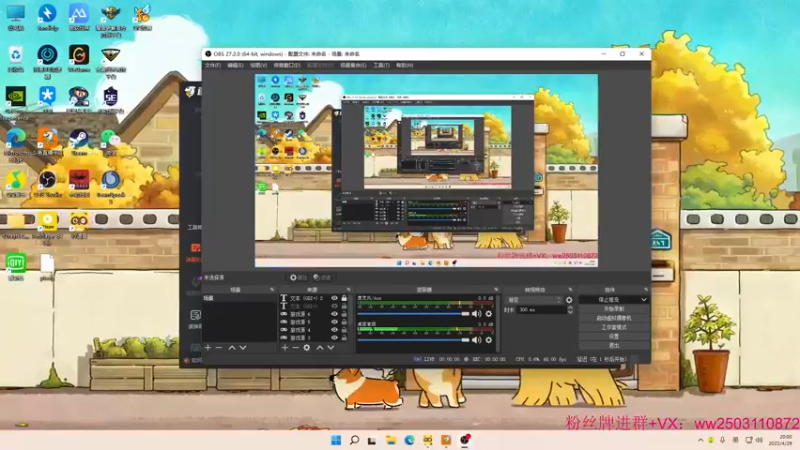Image resolution: width=800 pixels, height=450 pixels.
Task: Open the 编辑(E) menu in OBS
Action: [235, 65]
